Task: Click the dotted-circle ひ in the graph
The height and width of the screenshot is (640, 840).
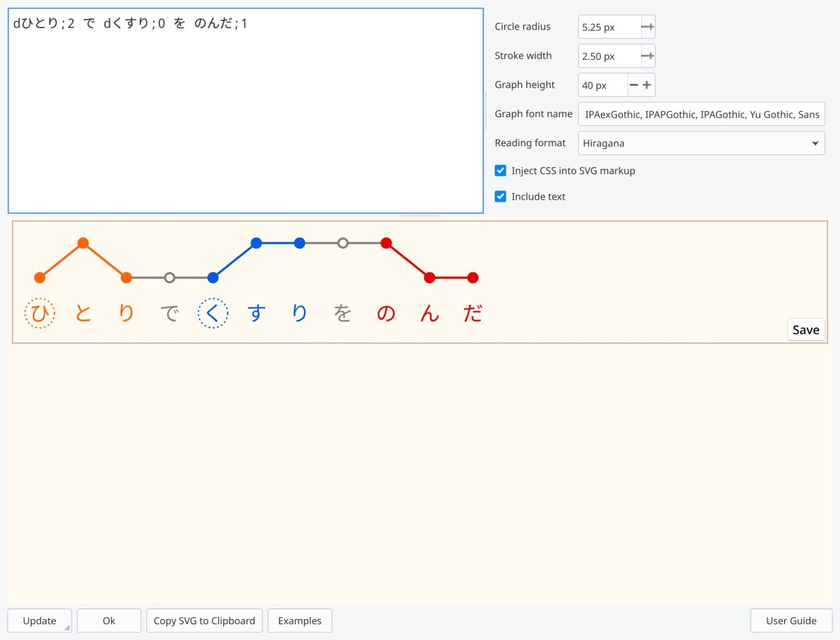Action: click(40, 313)
